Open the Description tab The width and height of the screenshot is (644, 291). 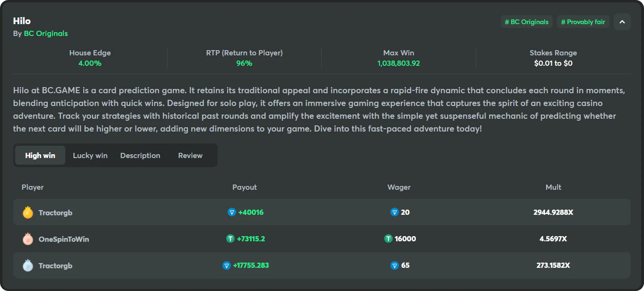coord(140,155)
